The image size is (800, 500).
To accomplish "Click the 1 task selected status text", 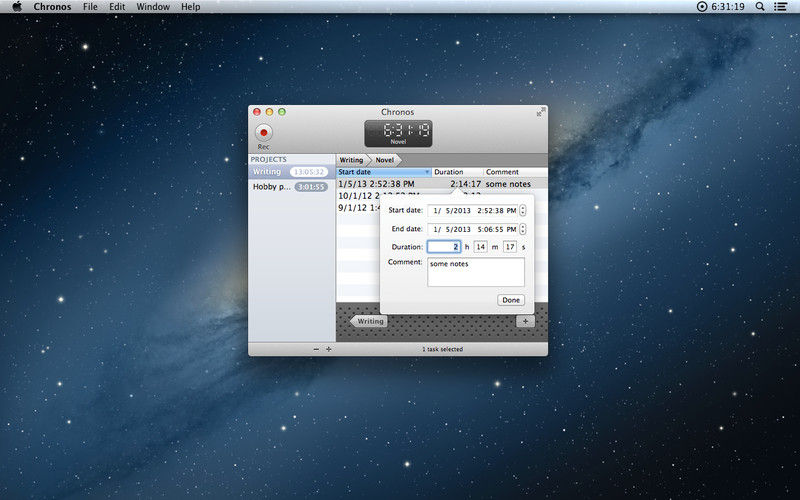I will [x=442, y=349].
